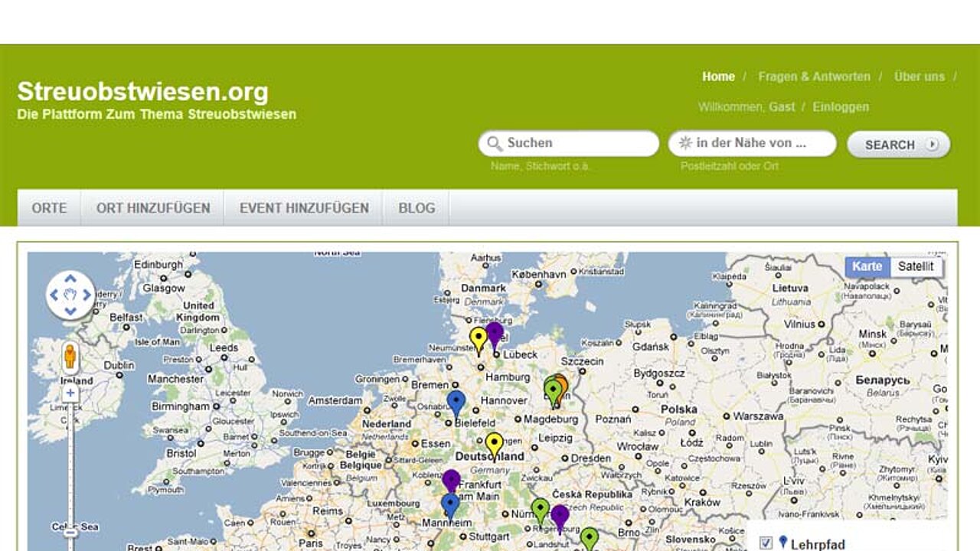980x551 pixels.
Task: Open the ORT HINZUFÜGEN tab
Action: (x=153, y=208)
